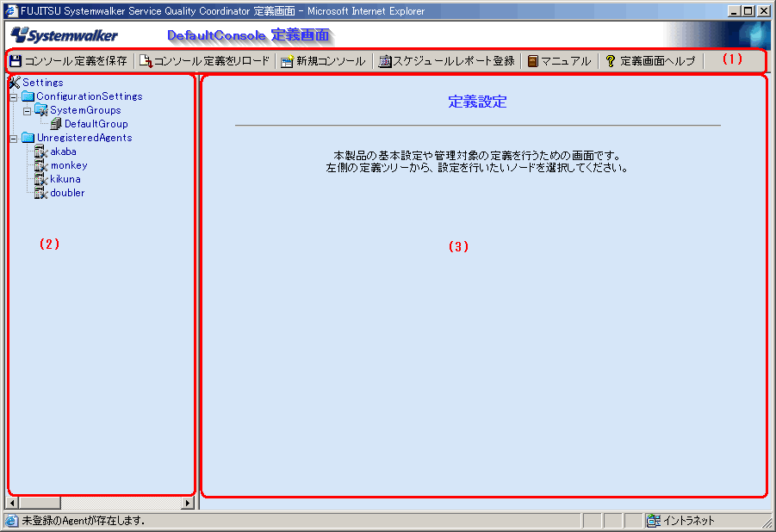This screenshot has height=532, width=776.
Task: Click the question mark help icon
Action: click(611, 61)
